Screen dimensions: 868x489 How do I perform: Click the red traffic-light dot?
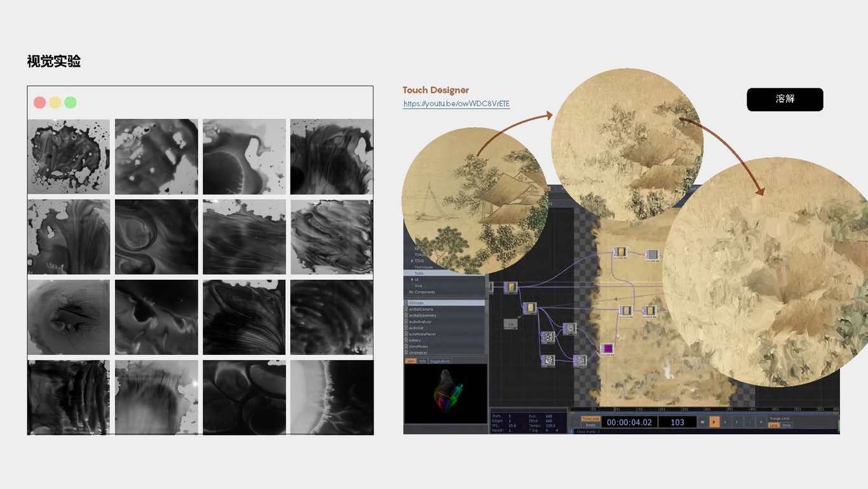[39, 102]
